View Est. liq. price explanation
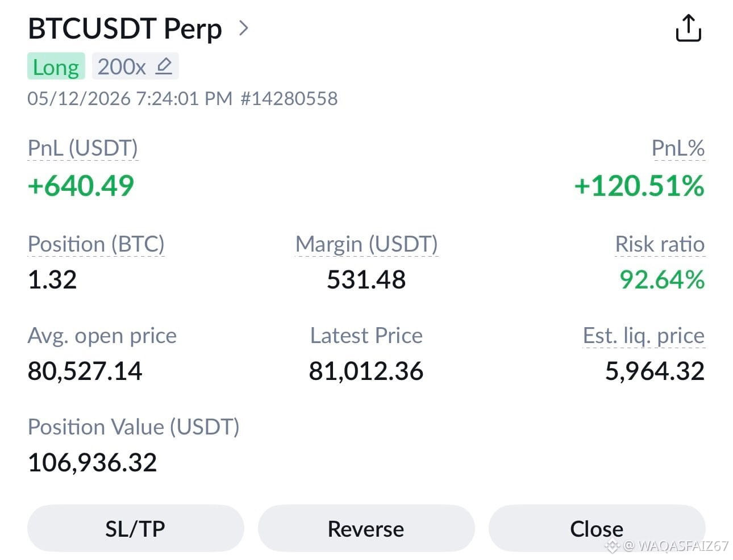 [x=644, y=336]
